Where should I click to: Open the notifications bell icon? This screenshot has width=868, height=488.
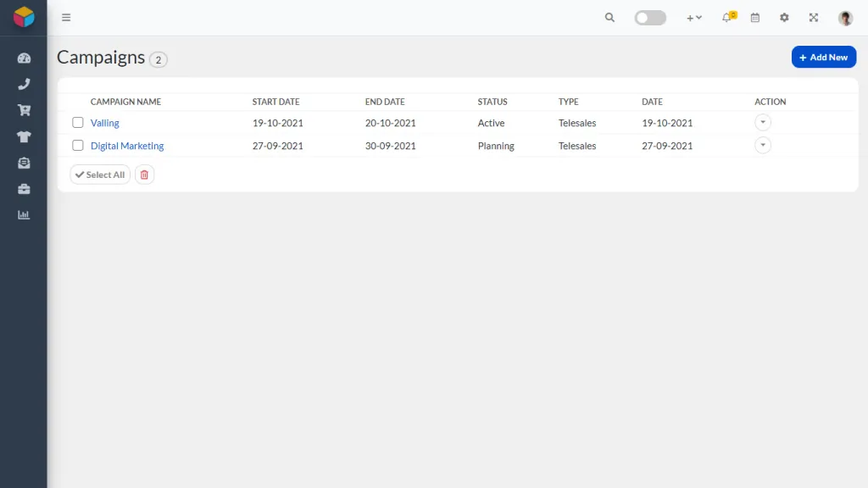728,17
